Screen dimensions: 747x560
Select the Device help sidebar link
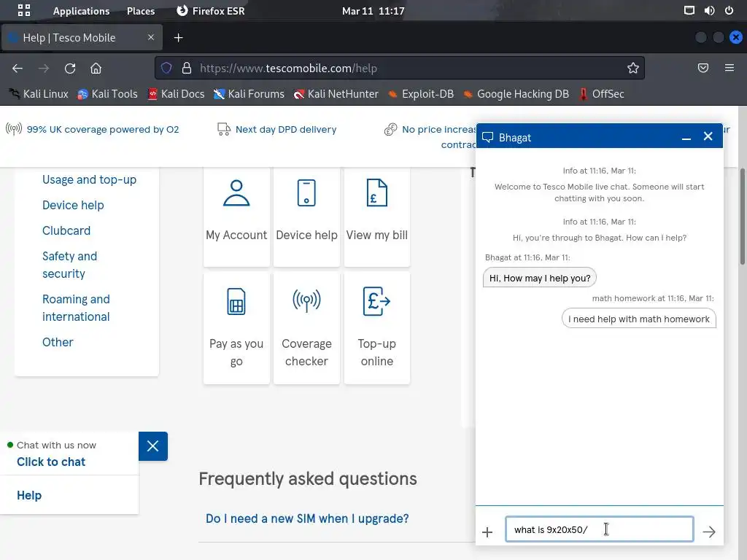73,205
